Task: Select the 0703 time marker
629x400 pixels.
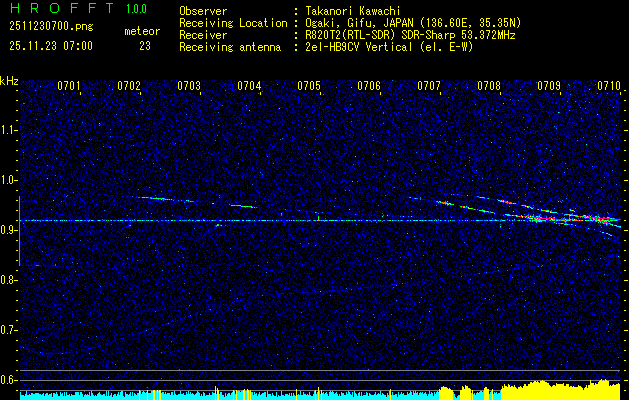Action: click(x=189, y=87)
